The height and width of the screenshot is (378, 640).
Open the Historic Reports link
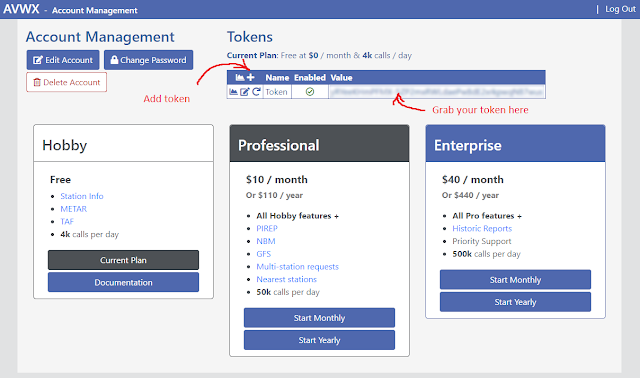(x=482, y=228)
